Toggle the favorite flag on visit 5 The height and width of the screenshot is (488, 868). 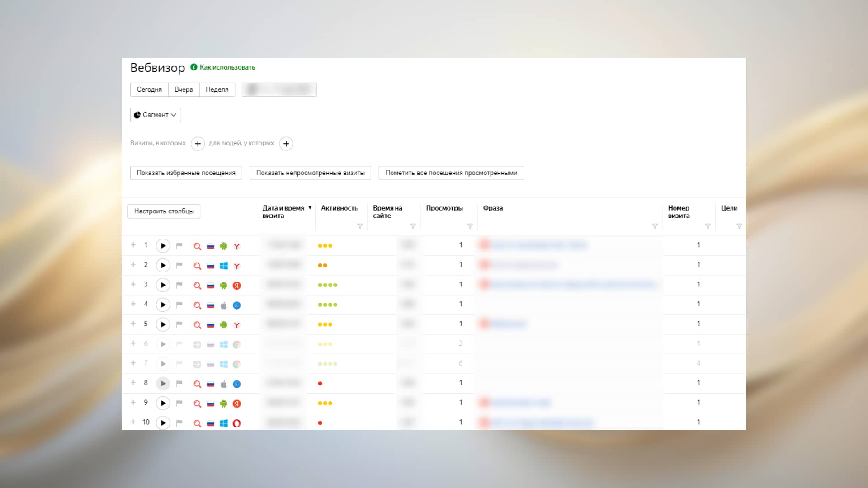(x=179, y=324)
